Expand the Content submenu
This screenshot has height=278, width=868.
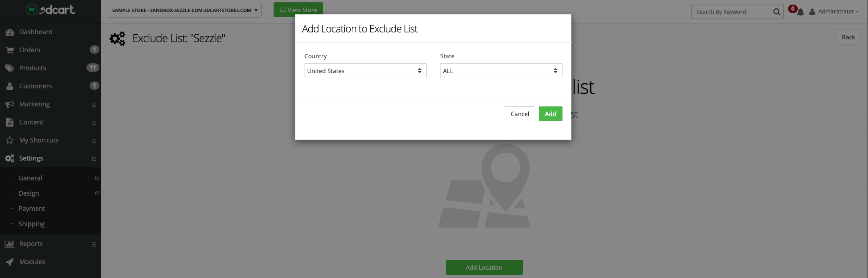click(x=94, y=123)
